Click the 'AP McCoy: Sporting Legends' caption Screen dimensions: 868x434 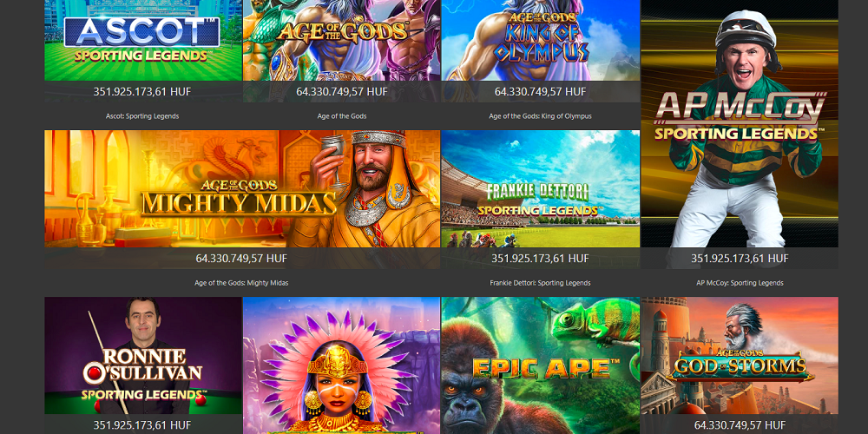click(x=740, y=283)
